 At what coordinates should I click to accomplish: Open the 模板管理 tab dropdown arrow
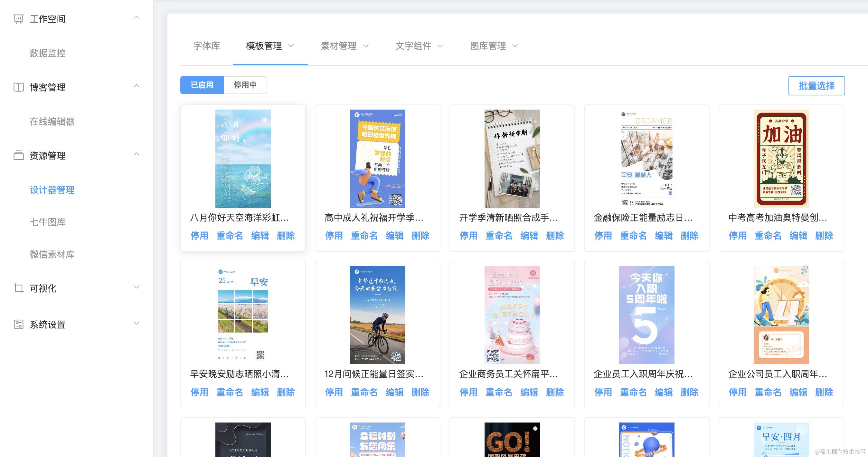[x=291, y=46]
